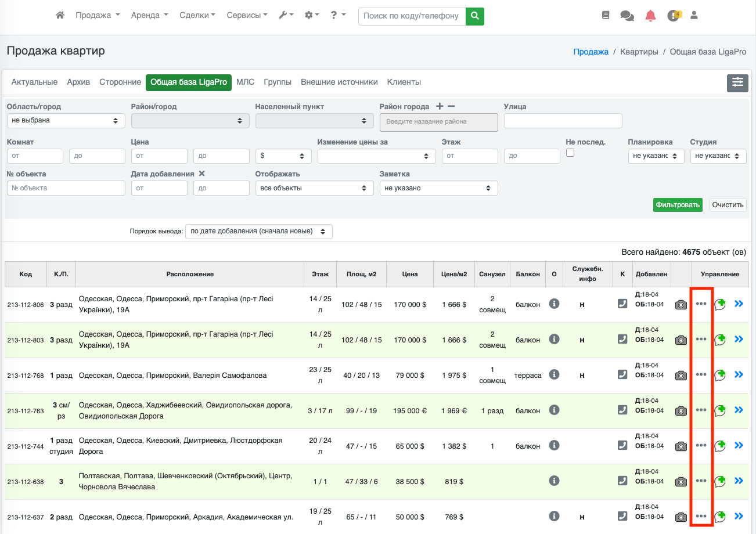Viewport: 756px width, 534px height.
Task: Check the 'Не послед.' checkbox
Action: (x=570, y=153)
